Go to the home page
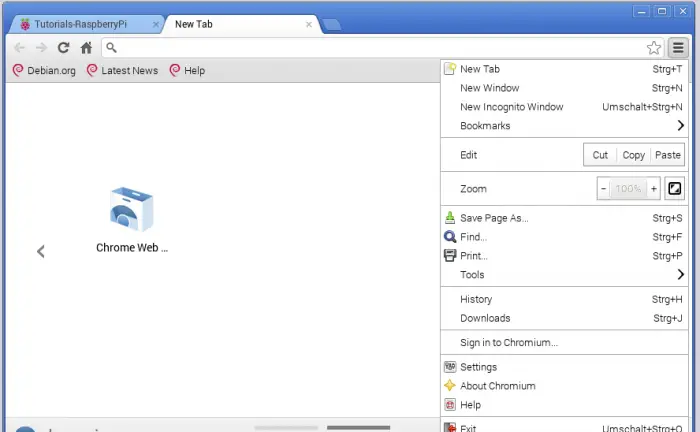 coord(86,47)
